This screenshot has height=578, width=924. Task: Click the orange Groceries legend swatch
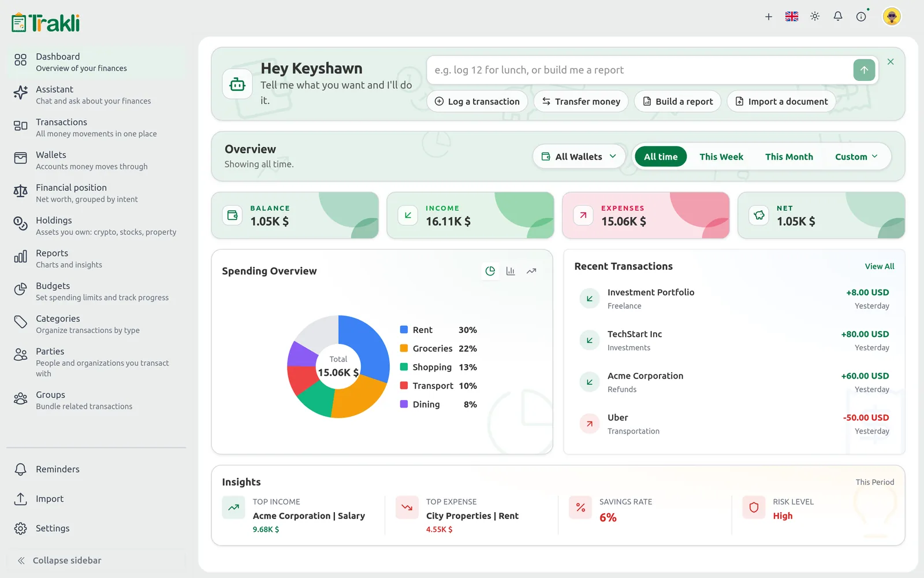(404, 348)
